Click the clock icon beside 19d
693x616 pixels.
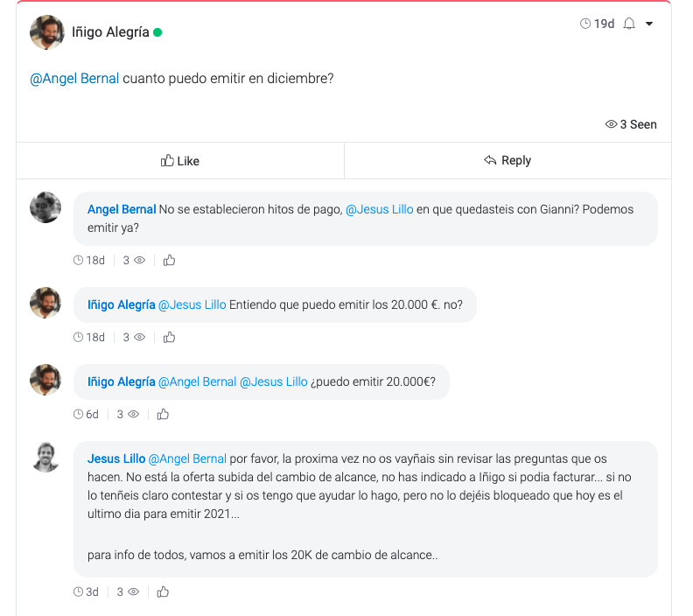(x=585, y=24)
